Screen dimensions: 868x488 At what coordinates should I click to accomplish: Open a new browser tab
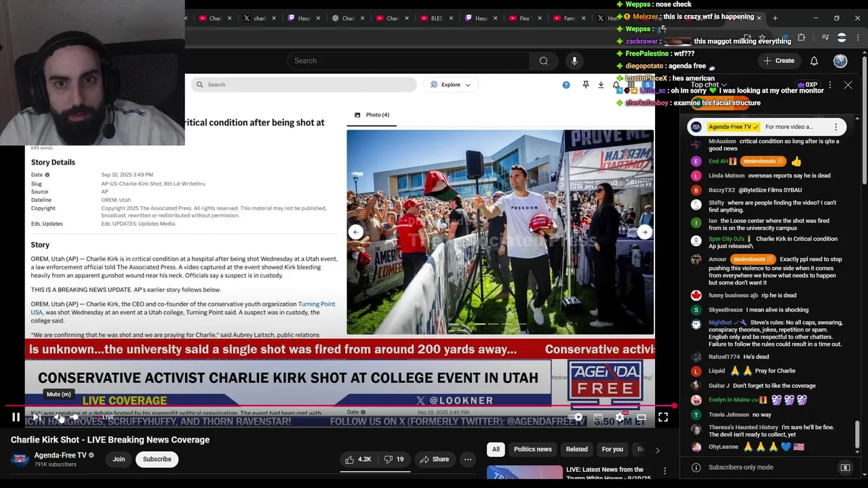[775, 18]
